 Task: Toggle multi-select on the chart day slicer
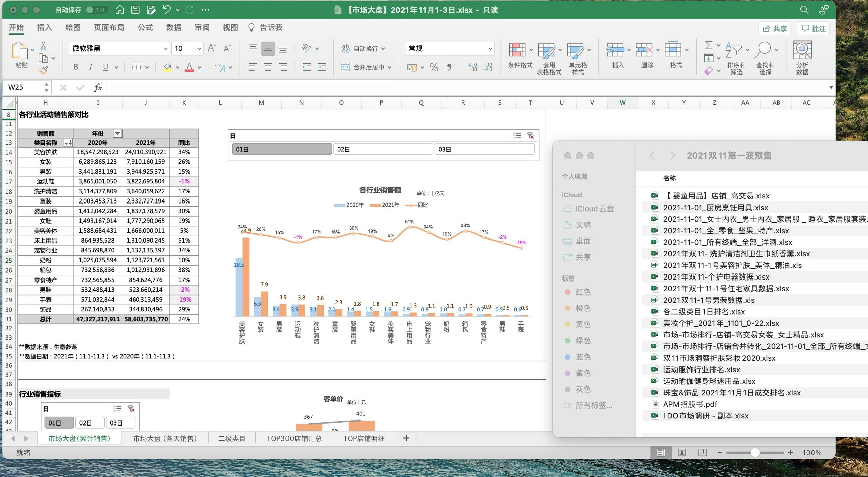click(x=517, y=135)
